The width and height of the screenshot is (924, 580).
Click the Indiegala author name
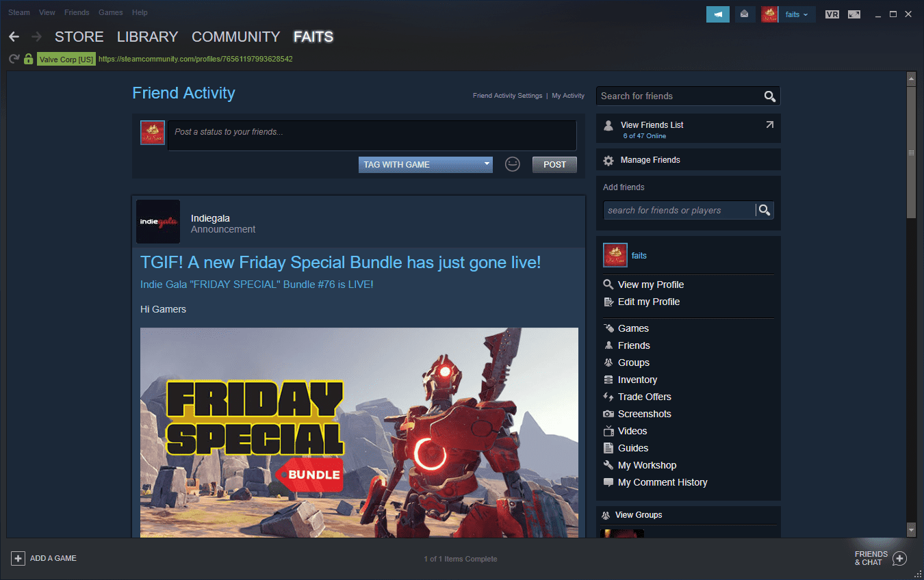coord(210,218)
